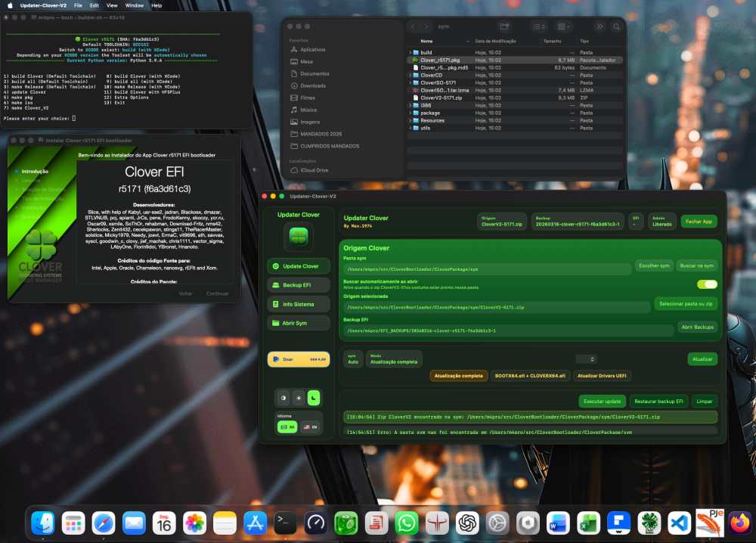Viewport: 756px width, 543px height.
Task: Click Continuar in Clover installer window
Action: [218, 293]
